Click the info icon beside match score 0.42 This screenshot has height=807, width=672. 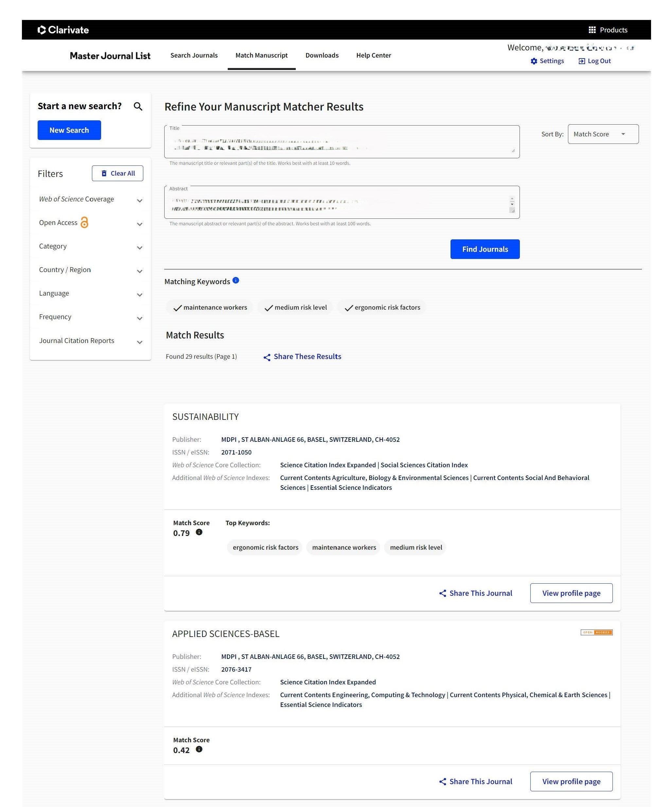(199, 749)
